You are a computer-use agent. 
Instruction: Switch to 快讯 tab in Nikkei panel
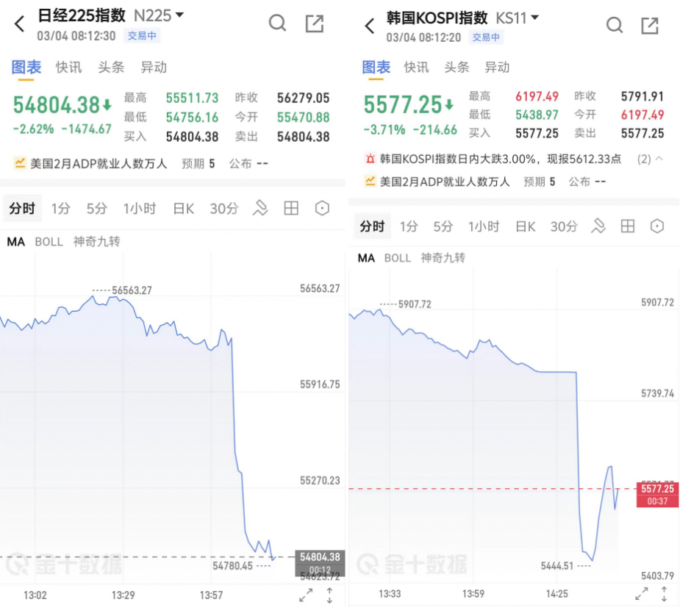[x=68, y=67]
